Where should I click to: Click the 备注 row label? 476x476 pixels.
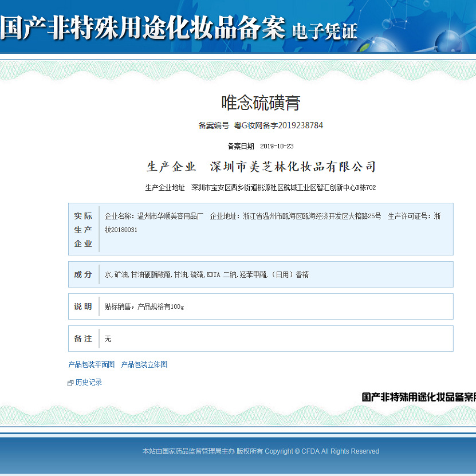(83, 339)
